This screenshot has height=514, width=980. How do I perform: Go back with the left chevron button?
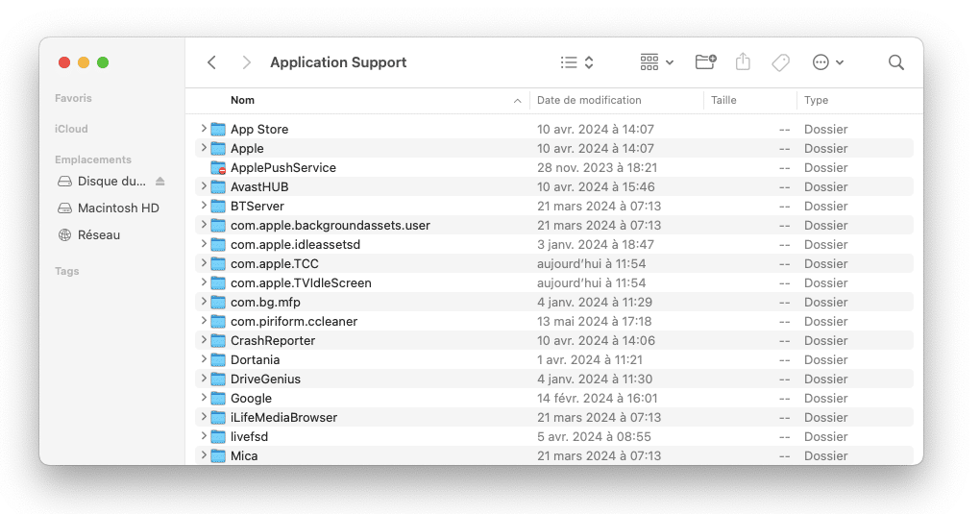[212, 62]
